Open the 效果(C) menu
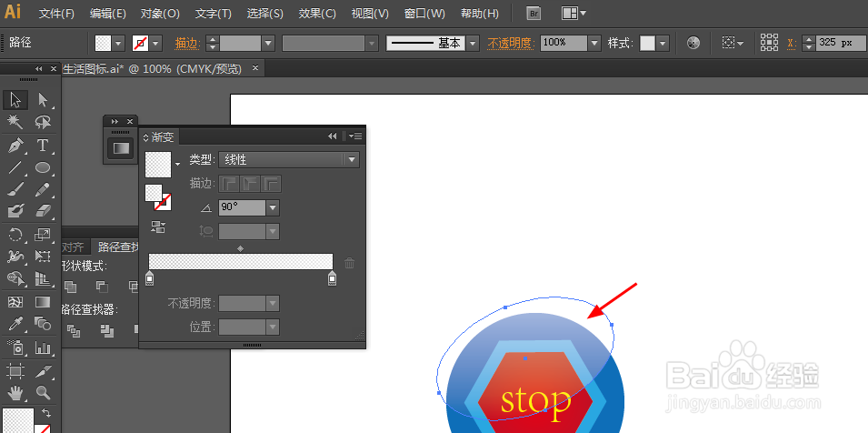The height and width of the screenshot is (433, 868). point(317,14)
